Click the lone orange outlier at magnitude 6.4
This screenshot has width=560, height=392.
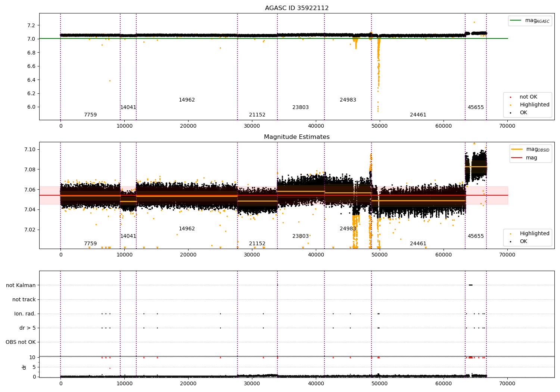tap(110, 81)
